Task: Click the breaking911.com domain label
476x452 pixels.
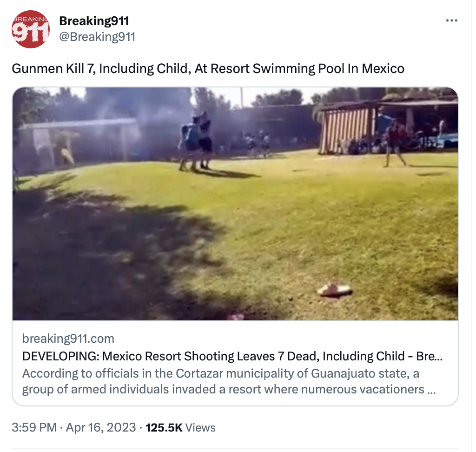Action: [x=68, y=339]
